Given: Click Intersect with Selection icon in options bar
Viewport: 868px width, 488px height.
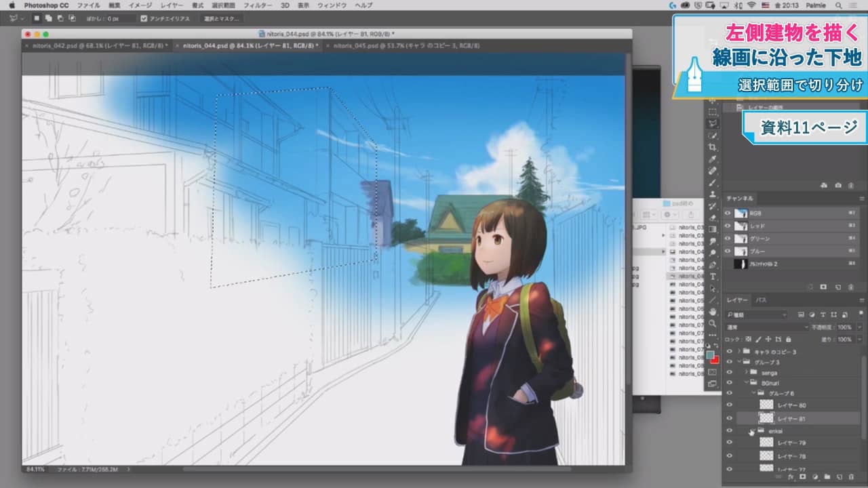Looking at the screenshot, I should [72, 18].
